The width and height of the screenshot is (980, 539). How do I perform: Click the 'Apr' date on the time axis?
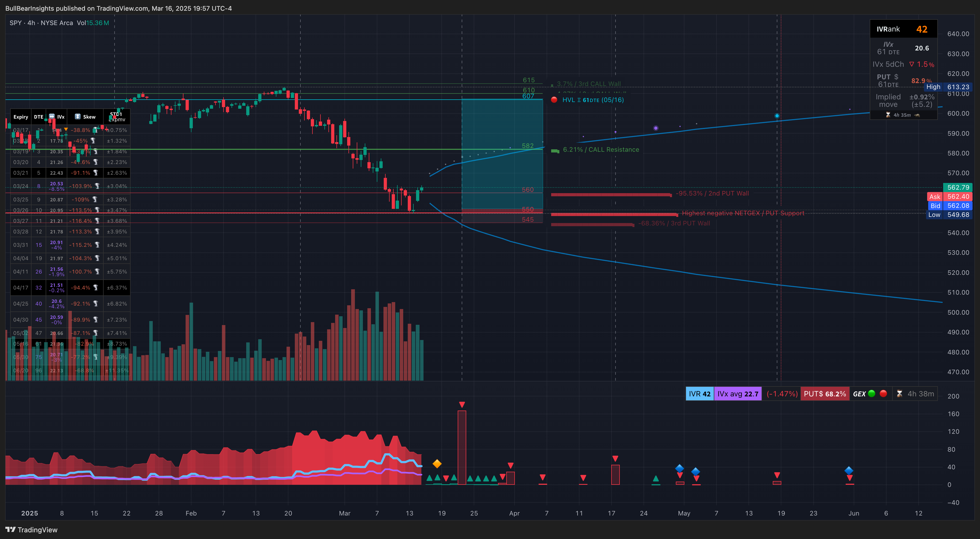(x=514, y=513)
